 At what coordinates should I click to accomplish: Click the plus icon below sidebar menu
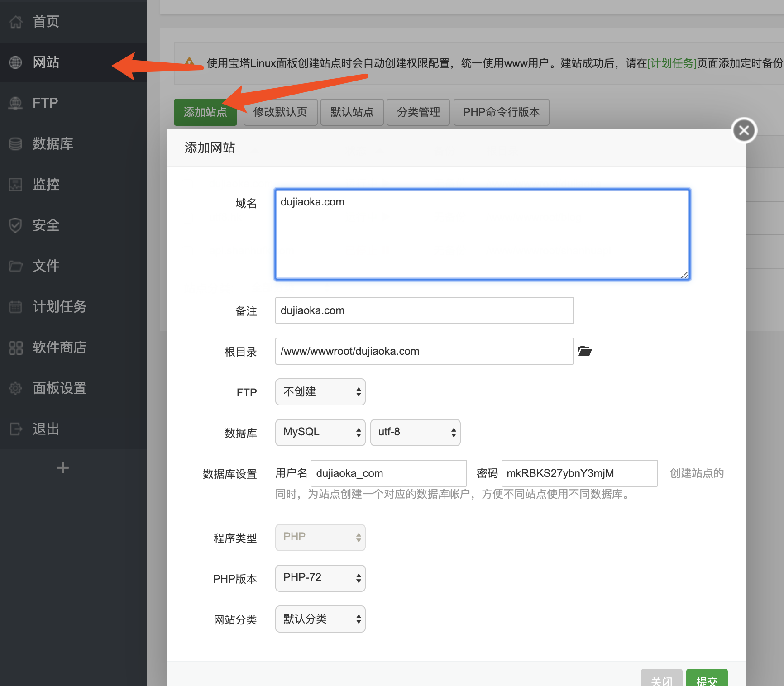63,468
